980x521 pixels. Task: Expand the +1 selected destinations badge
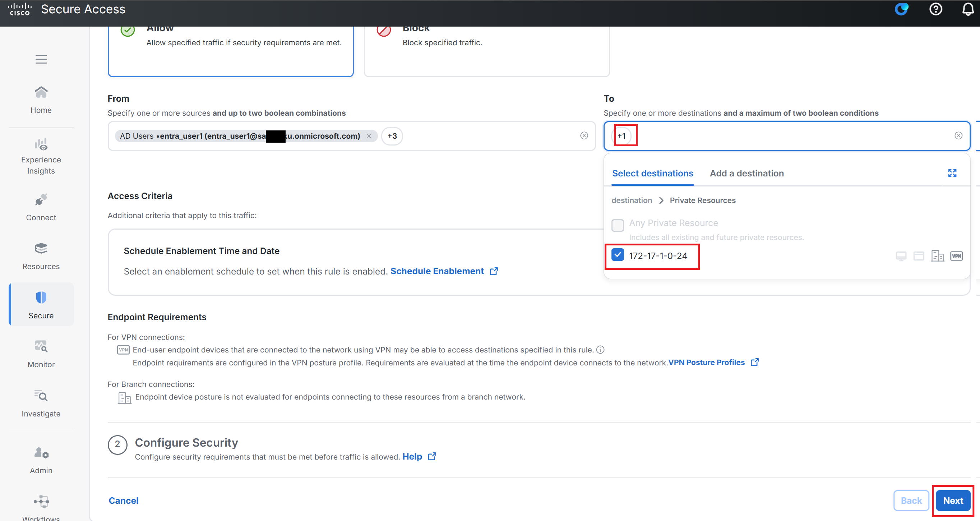(x=621, y=136)
